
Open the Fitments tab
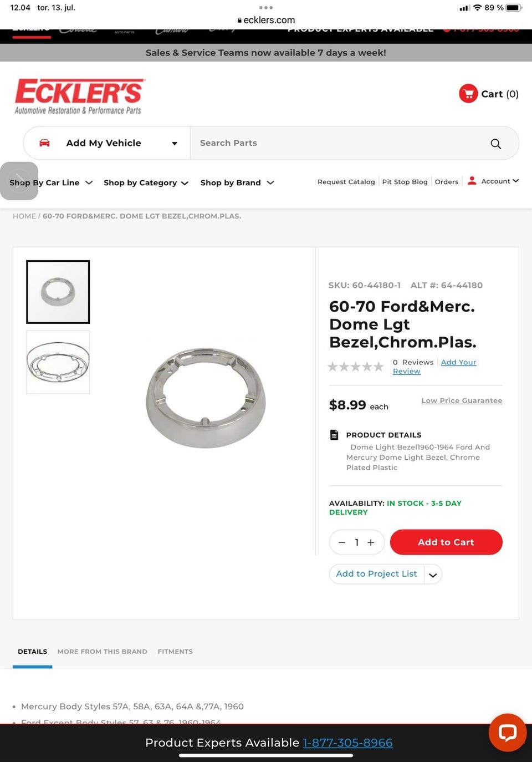[x=175, y=652]
